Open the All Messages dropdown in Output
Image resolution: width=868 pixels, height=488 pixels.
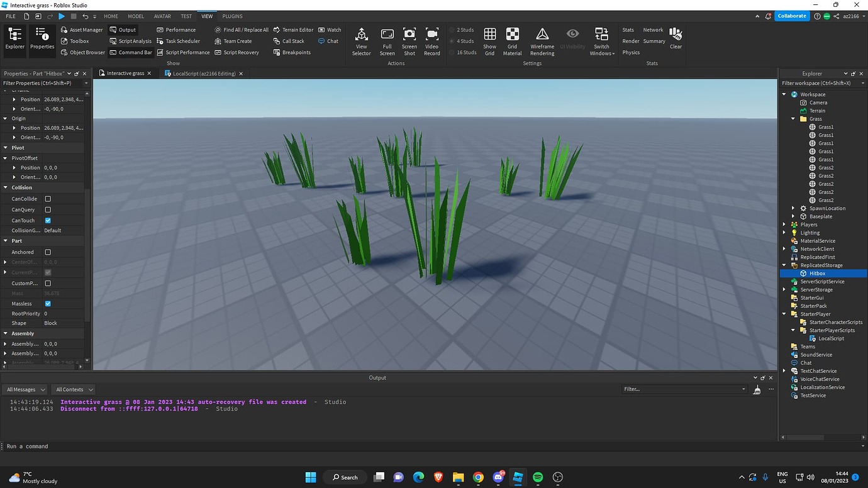(x=24, y=389)
